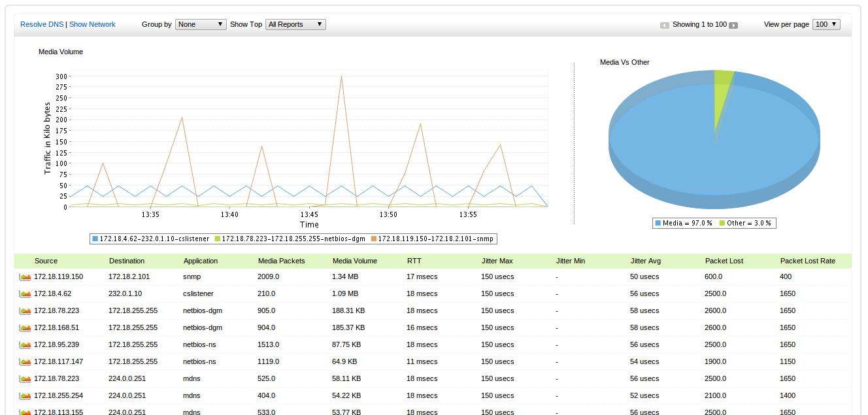868x415 pixels.
Task: Expand the Show Top dropdown
Action: tap(295, 24)
